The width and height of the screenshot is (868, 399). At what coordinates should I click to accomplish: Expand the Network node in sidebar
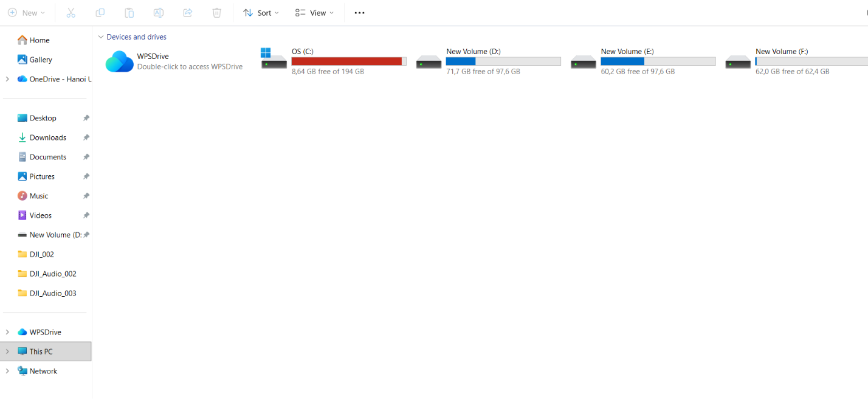click(x=7, y=371)
